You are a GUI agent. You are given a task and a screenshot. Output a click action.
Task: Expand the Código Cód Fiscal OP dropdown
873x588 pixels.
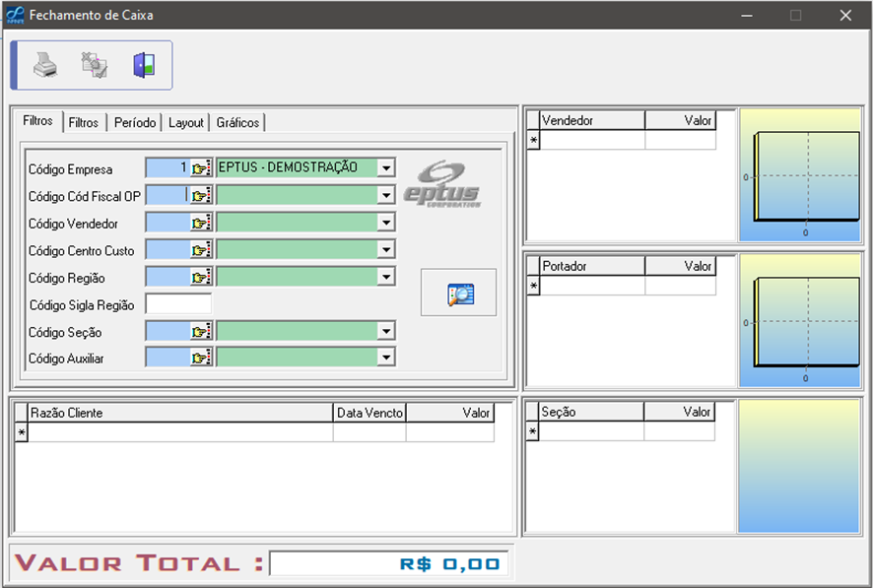coord(386,196)
